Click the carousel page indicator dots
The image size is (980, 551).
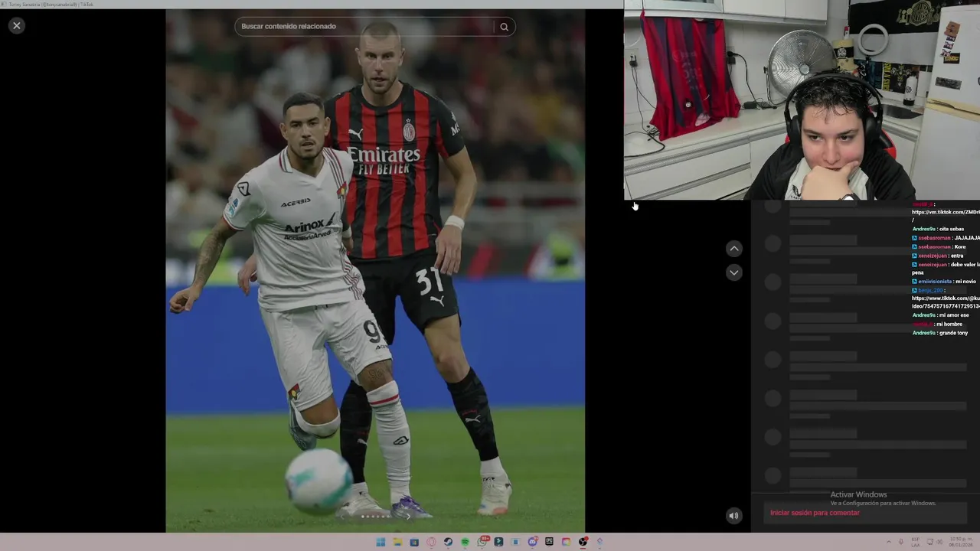pos(375,517)
